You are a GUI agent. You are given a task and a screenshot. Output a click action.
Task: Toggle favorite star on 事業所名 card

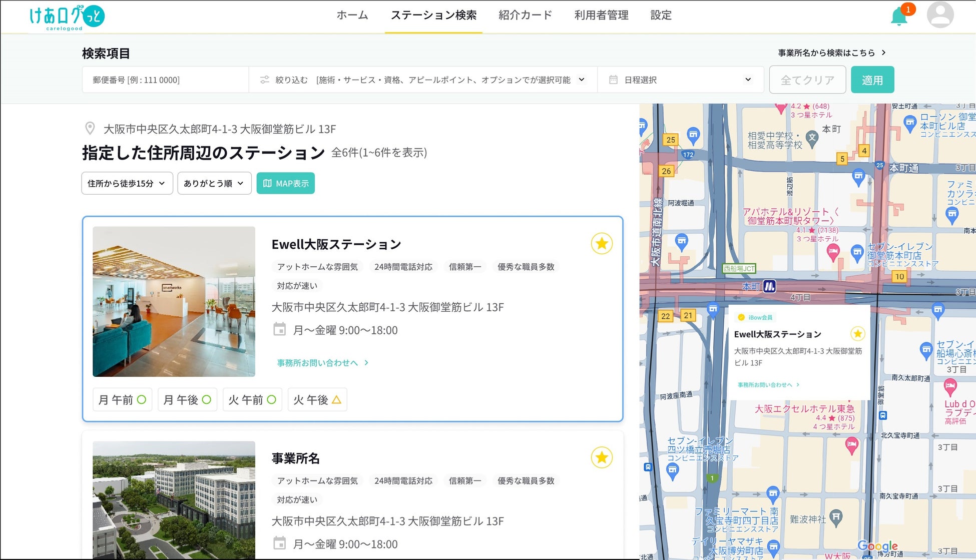tap(602, 457)
